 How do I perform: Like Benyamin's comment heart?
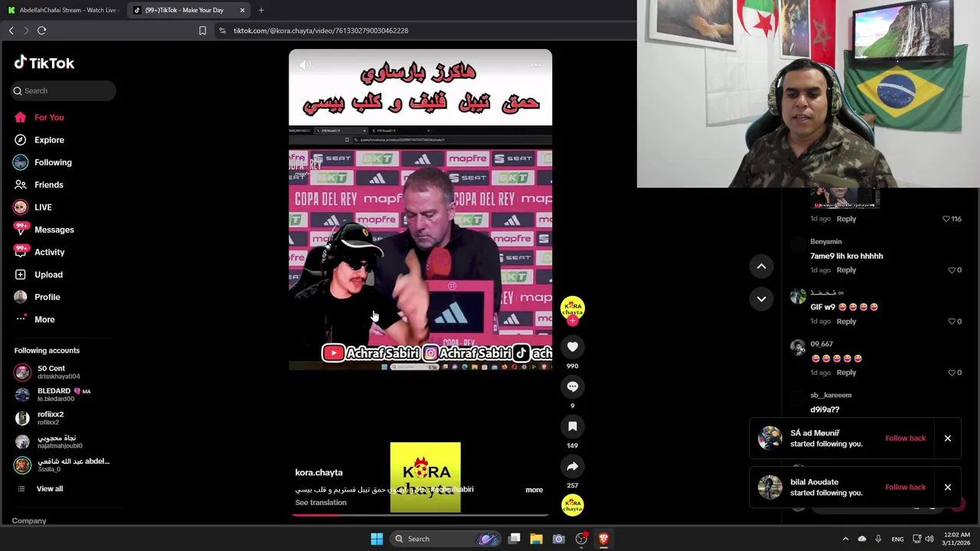pos(952,270)
